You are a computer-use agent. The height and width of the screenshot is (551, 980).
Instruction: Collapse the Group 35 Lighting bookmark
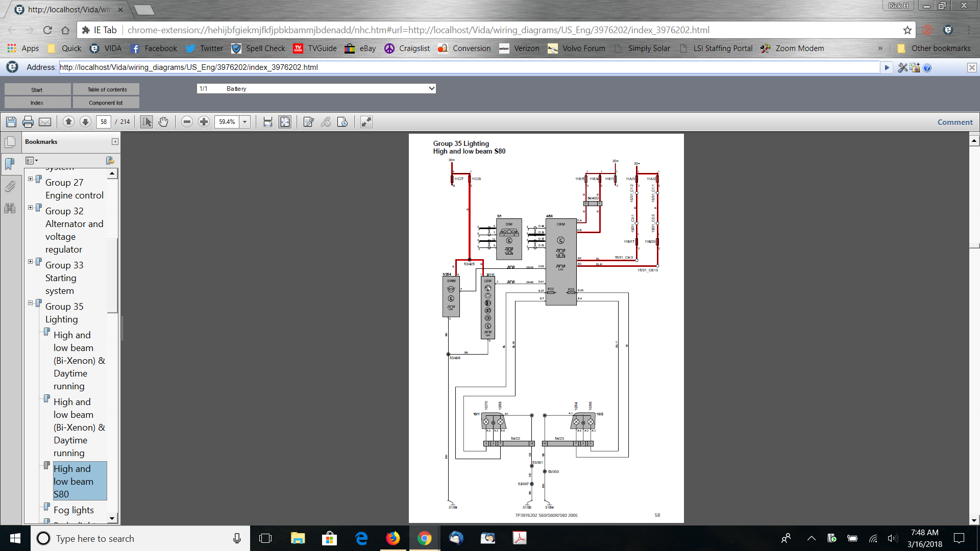click(30, 303)
